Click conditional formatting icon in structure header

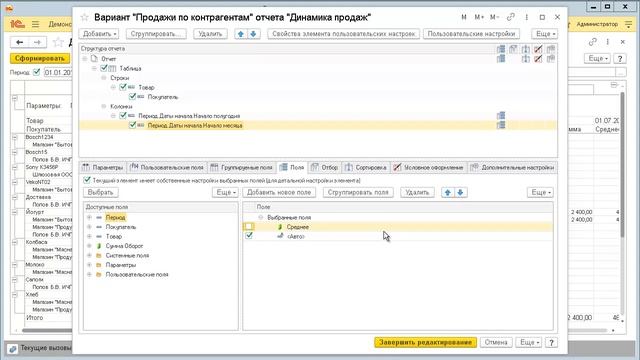(x=538, y=49)
